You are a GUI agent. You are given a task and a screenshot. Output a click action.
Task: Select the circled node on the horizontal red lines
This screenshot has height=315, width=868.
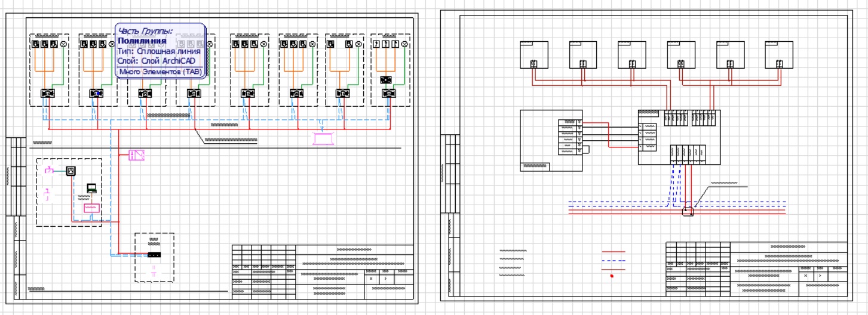tap(688, 211)
